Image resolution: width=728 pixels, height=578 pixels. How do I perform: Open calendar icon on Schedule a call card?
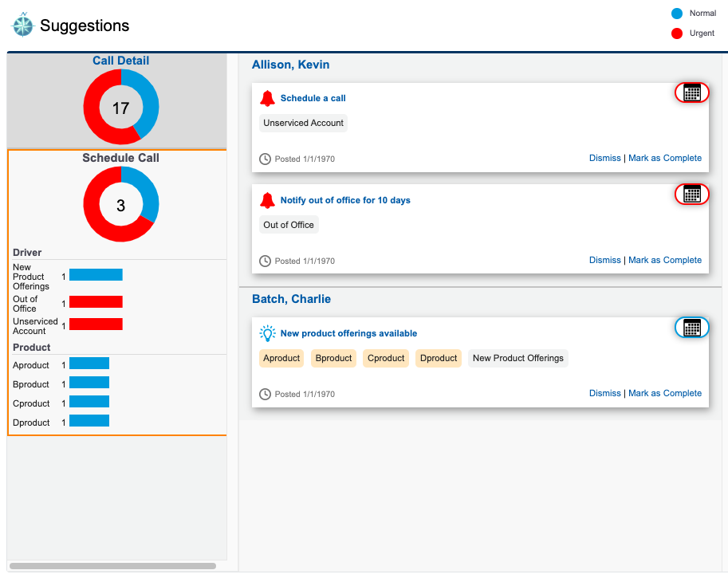tap(691, 92)
